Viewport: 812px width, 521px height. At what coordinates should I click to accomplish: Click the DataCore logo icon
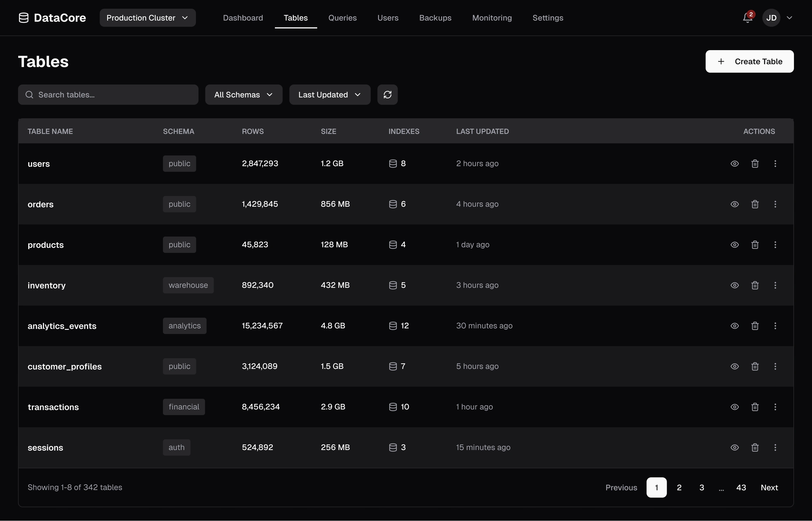(24, 17)
